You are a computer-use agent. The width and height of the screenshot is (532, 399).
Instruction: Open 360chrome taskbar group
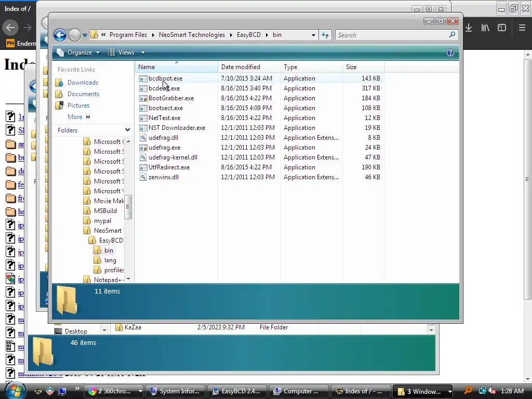click(x=115, y=391)
